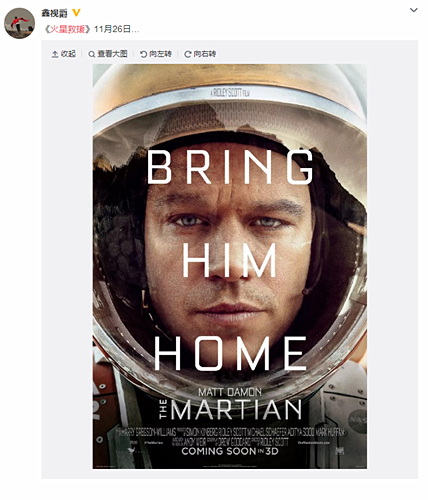Open the 鑫视爵 username link

(x=54, y=13)
